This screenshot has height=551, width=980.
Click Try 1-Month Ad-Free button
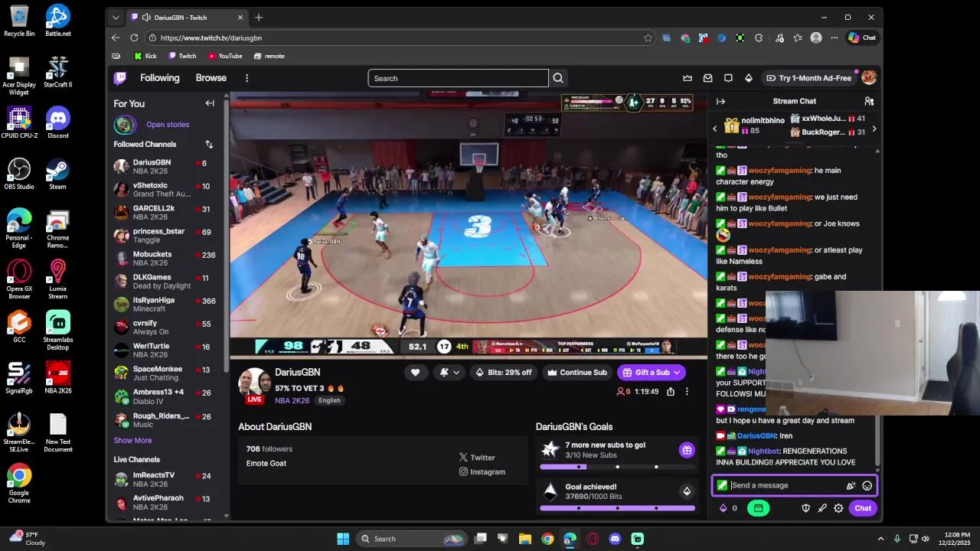[x=808, y=78]
